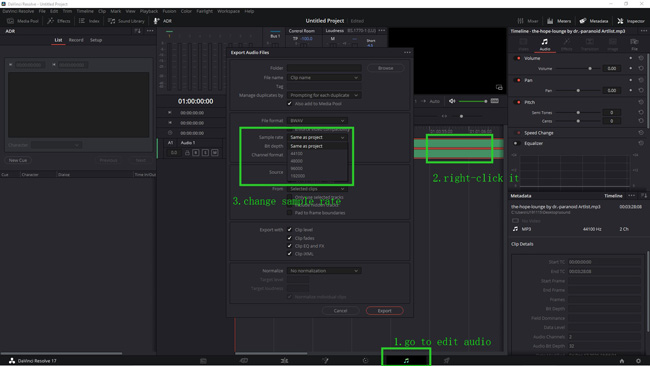The image size is (650, 366).
Task: Adjust the Pan slider in Inspector
Action: pos(578,90)
